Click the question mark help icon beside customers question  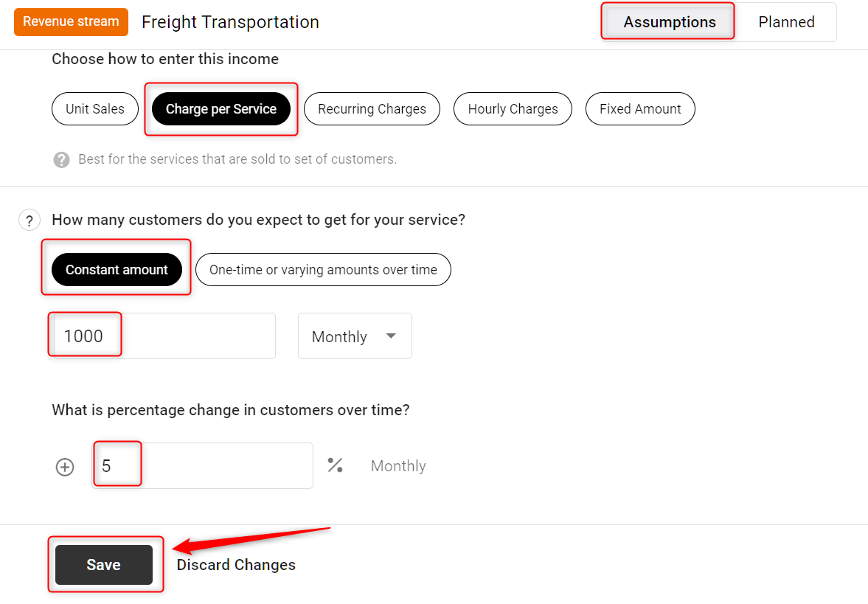tap(29, 221)
